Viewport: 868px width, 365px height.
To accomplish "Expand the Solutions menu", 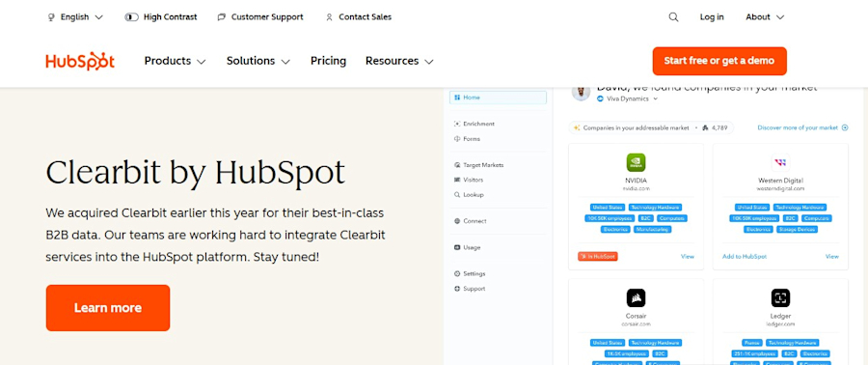I will (258, 61).
